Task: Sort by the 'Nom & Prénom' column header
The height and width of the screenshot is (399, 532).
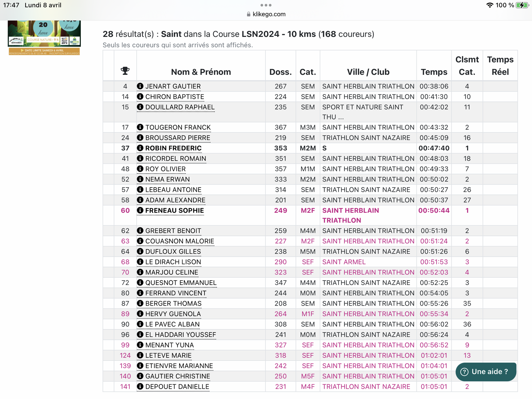Action: pyautogui.click(x=201, y=72)
